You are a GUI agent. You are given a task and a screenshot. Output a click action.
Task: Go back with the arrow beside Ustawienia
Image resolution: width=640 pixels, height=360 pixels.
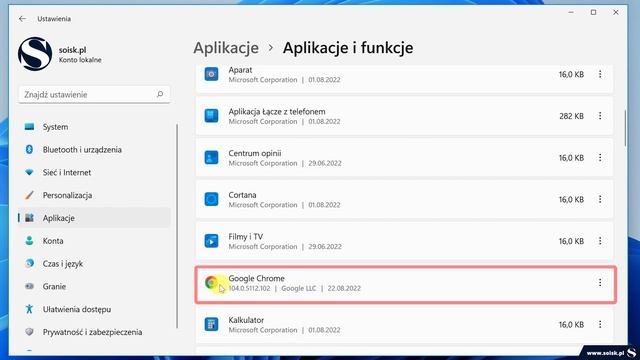pos(22,19)
